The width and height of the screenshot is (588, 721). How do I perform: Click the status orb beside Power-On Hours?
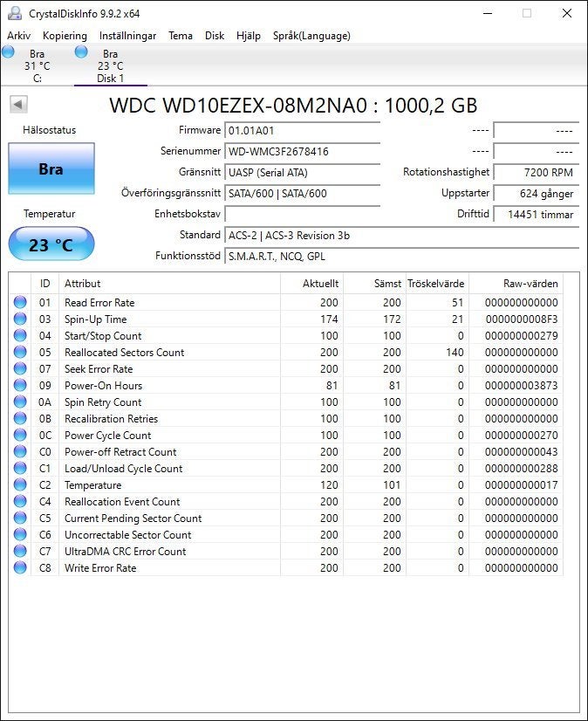coord(20,385)
